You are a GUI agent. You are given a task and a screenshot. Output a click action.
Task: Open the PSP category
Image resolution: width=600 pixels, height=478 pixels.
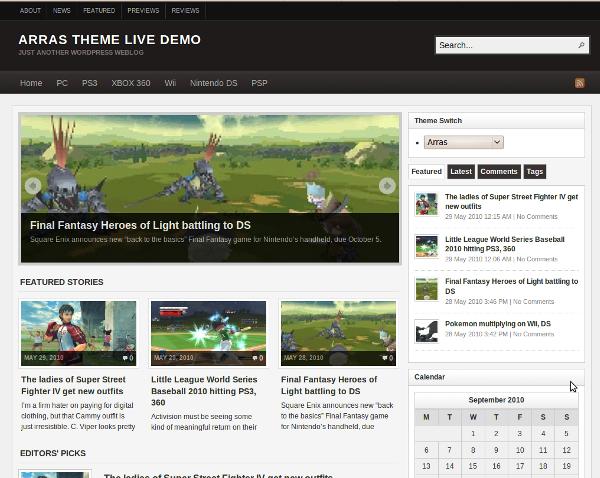tap(259, 83)
